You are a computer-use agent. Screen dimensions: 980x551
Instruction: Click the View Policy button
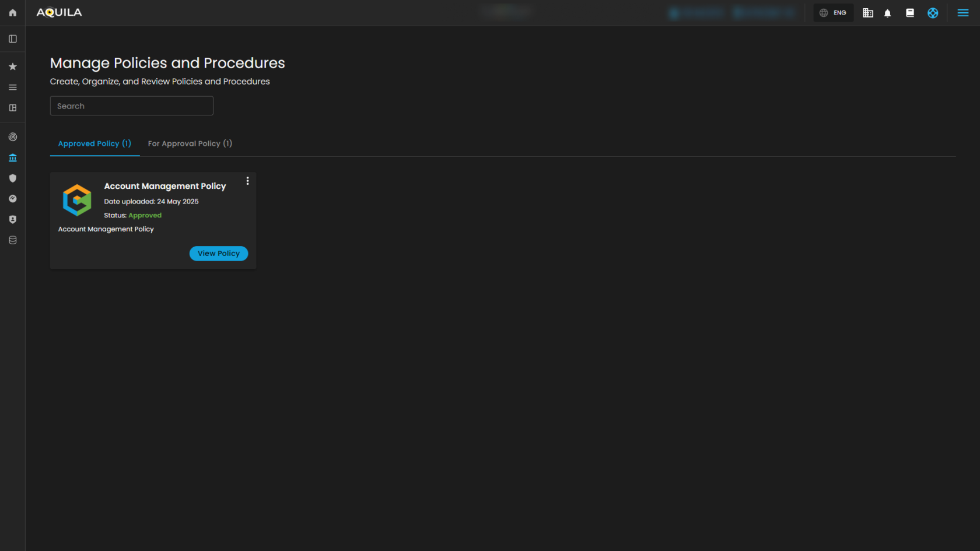218,254
